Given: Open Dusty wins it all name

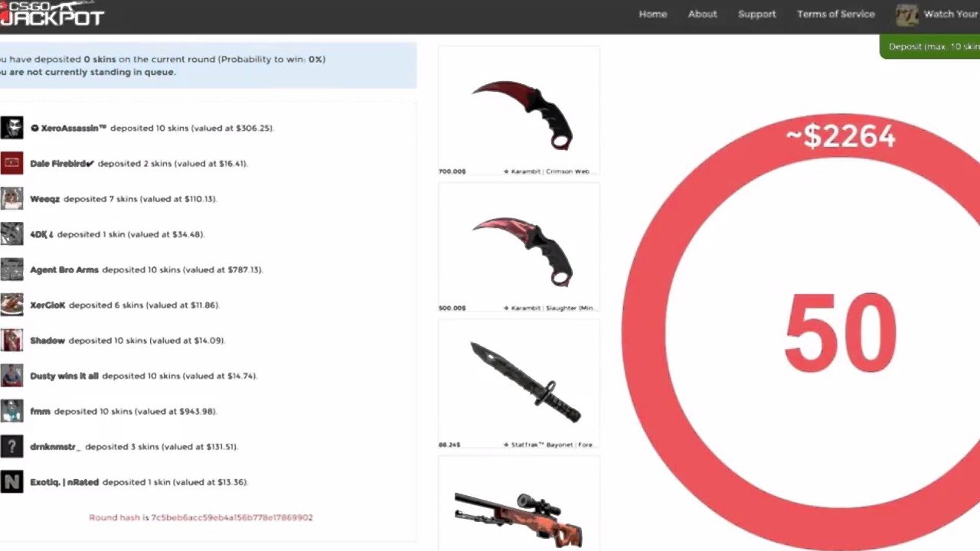Looking at the screenshot, I should [64, 376].
